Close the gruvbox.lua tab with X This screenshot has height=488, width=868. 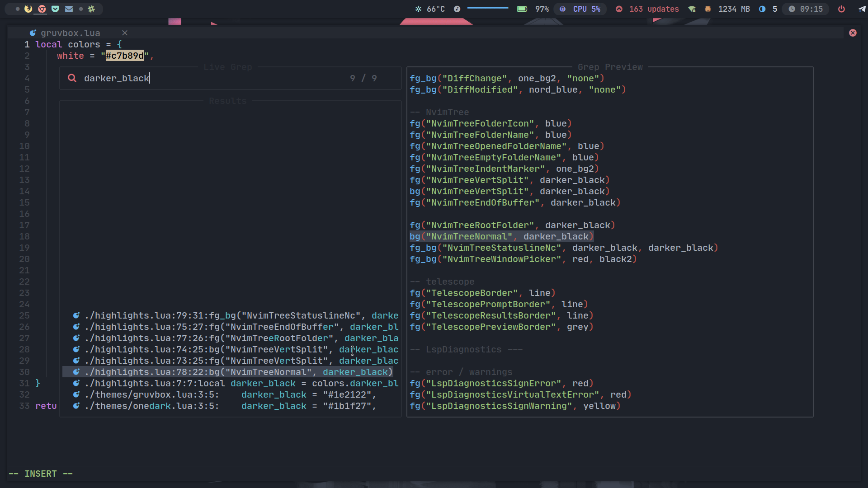125,33
